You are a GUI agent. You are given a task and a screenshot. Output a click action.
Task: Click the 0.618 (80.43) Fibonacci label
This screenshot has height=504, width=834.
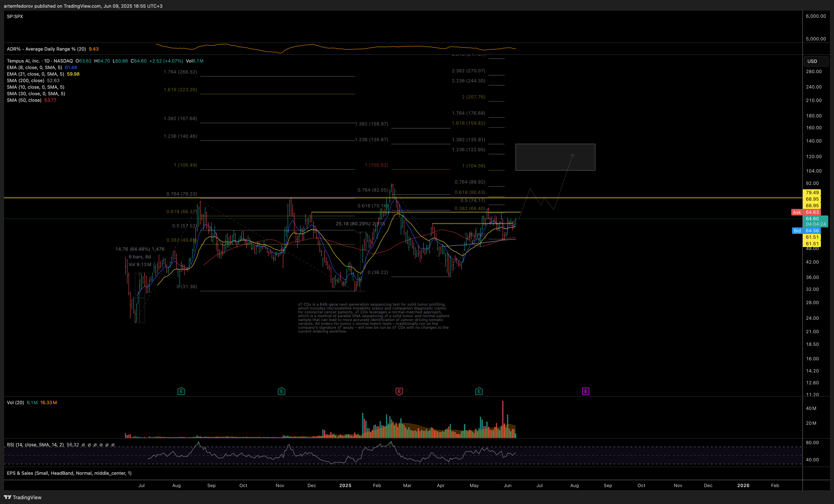[470, 192]
